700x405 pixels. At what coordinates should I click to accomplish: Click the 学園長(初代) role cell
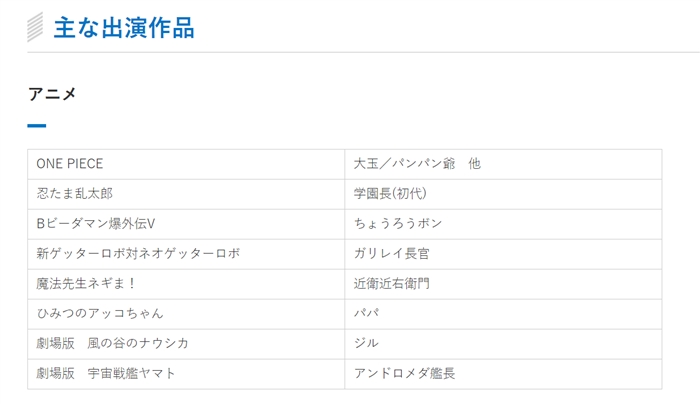[x=390, y=193]
